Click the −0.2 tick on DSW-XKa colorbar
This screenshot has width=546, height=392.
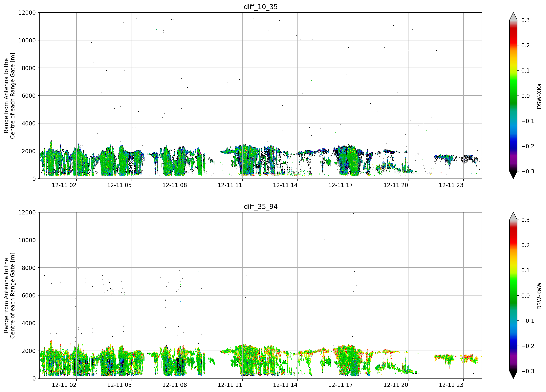528,146
